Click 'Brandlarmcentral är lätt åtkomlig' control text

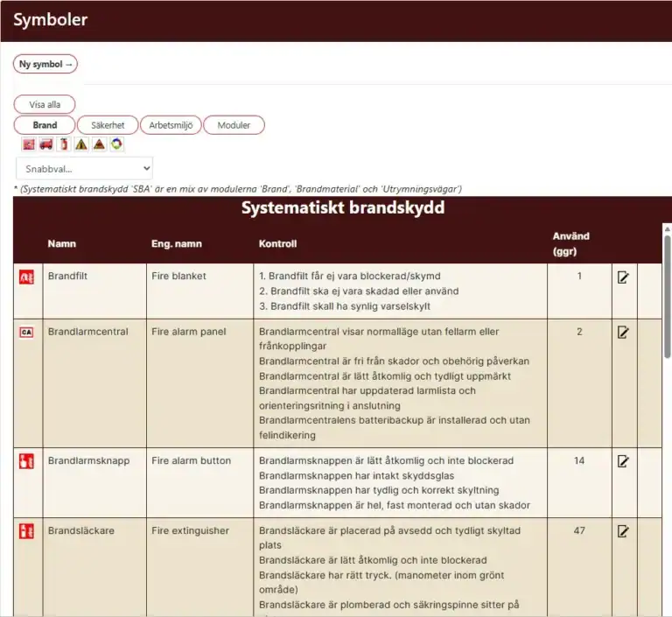(385, 376)
